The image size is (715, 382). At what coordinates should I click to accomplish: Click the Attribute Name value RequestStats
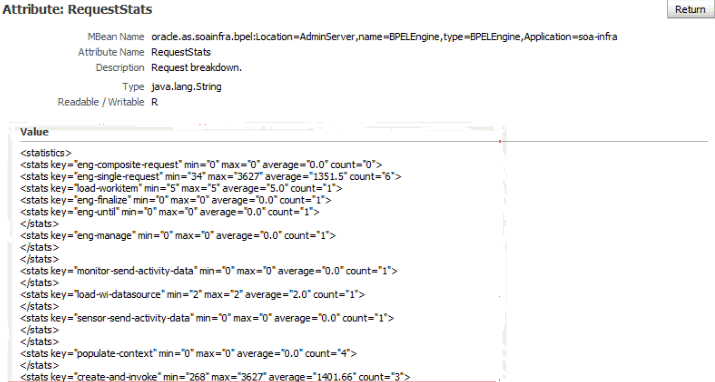[x=181, y=52]
